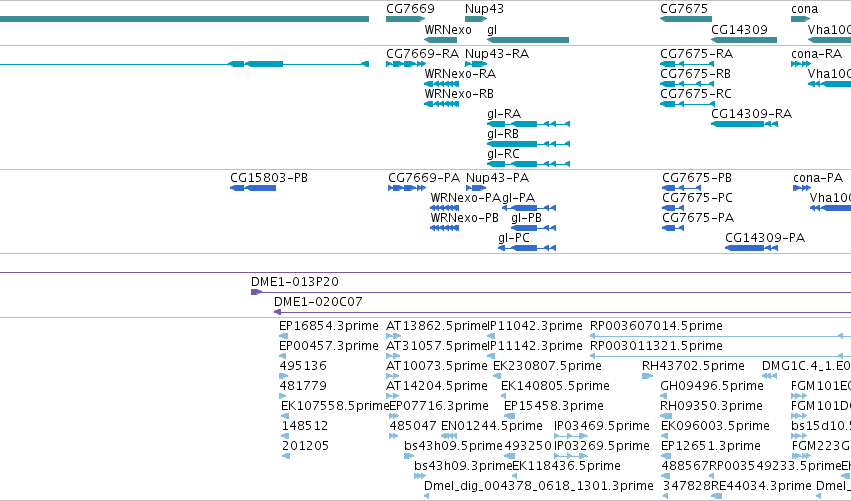Select EST IP03469.5prime

click(x=601, y=427)
